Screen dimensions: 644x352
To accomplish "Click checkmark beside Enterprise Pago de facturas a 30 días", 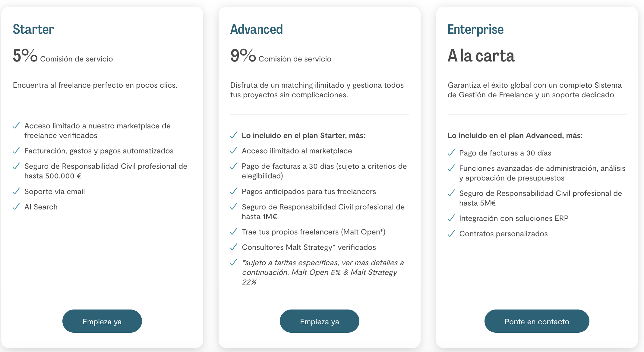I will coord(451,153).
